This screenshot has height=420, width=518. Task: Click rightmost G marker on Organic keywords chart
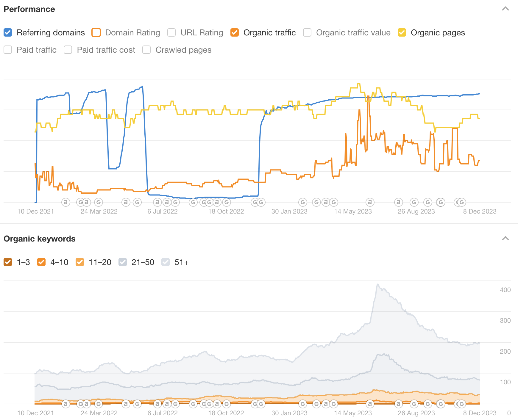(x=462, y=404)
